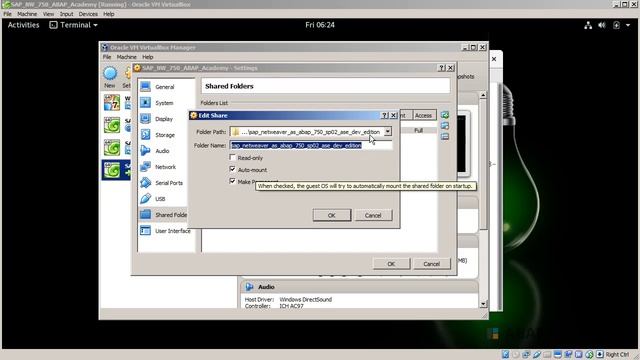The height and width of the screenshot is (360, 640).
Task: Click GNOME volume icon in top bar
Action: (x=602, y=25)
